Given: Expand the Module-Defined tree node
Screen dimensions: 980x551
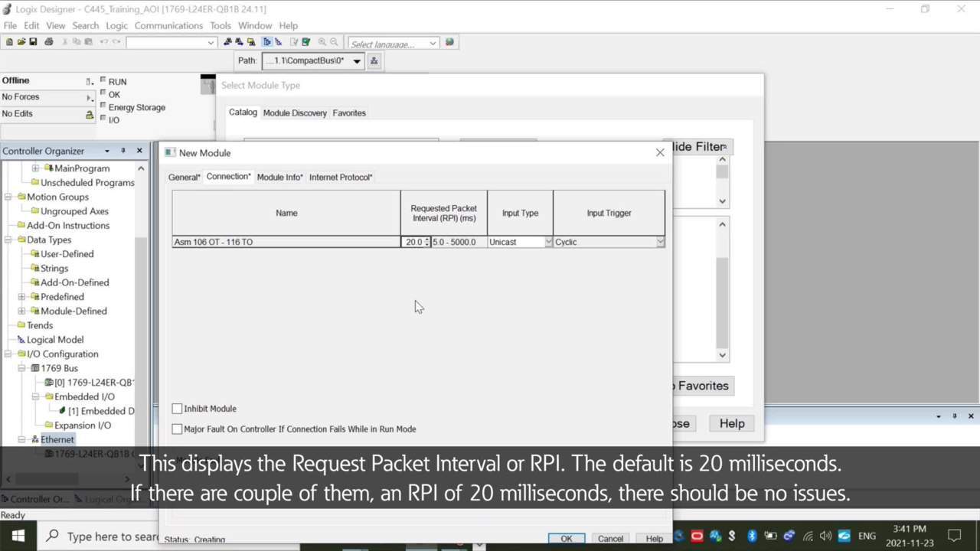Looking at the screenshot, I should point(22,311).
